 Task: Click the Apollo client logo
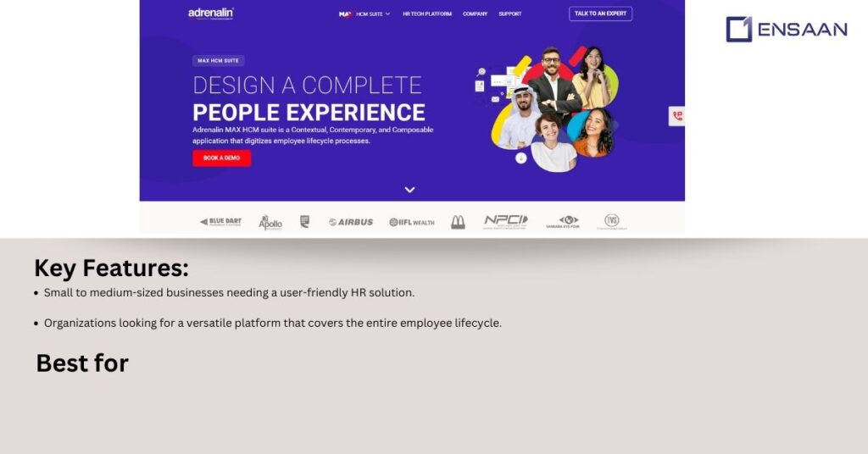(270, 222)
